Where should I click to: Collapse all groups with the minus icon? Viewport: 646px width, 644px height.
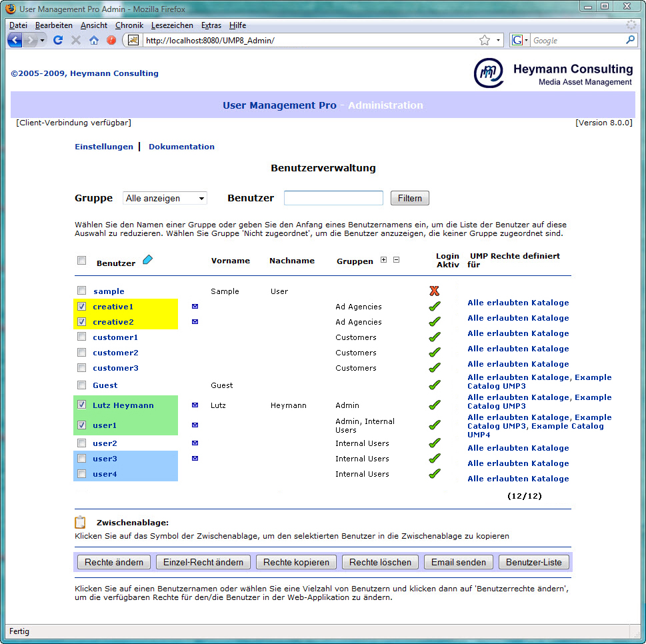click(397, 259)
